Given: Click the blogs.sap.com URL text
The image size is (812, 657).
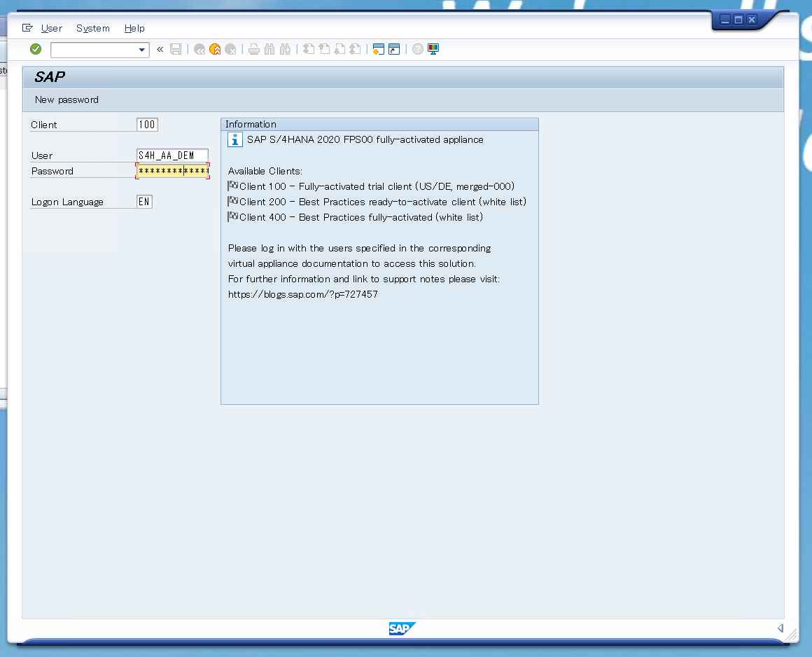Looking at the screenshot, I should tap(303, 294).
